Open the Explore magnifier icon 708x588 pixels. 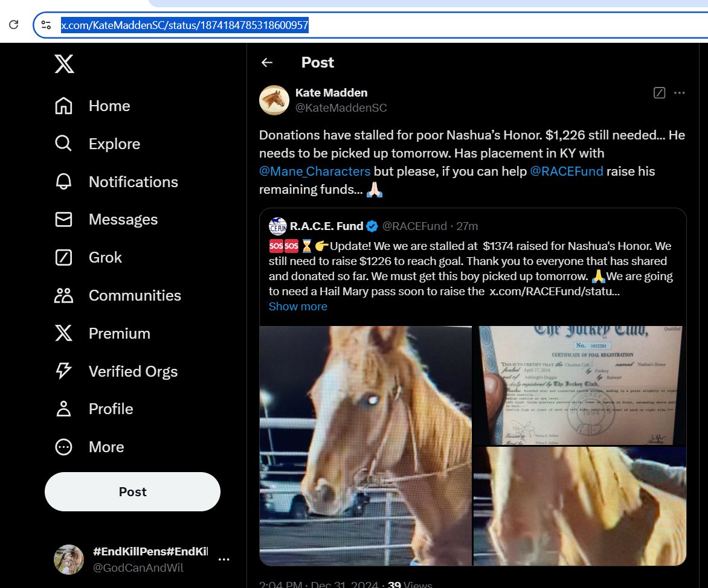coord(63,144)
